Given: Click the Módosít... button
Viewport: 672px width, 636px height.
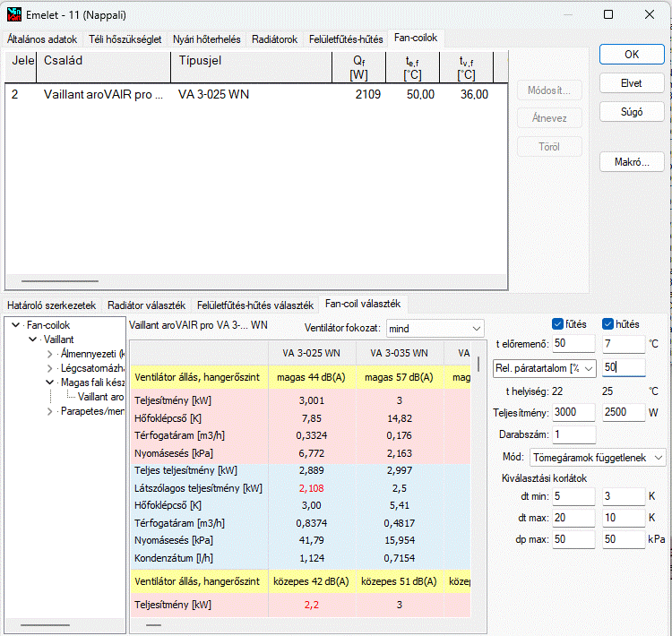Looking at the screenshot, I should click(549, 90).
